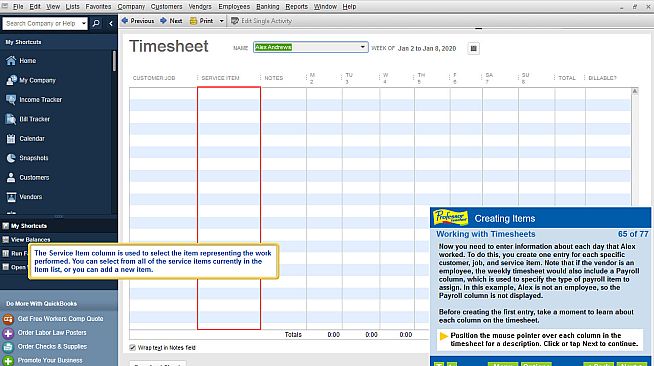Click the search magnifier icon

point(96,23)
